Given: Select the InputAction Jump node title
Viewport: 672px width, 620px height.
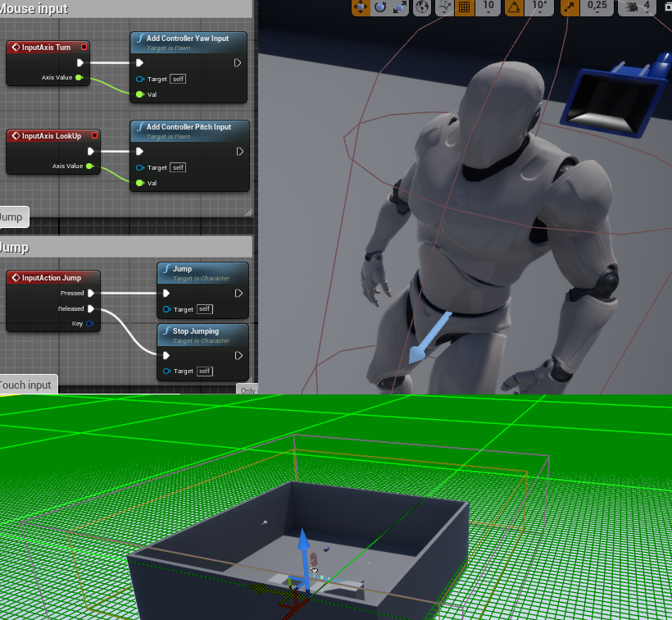Looking at the screenshot, I should tap(52, 278).
